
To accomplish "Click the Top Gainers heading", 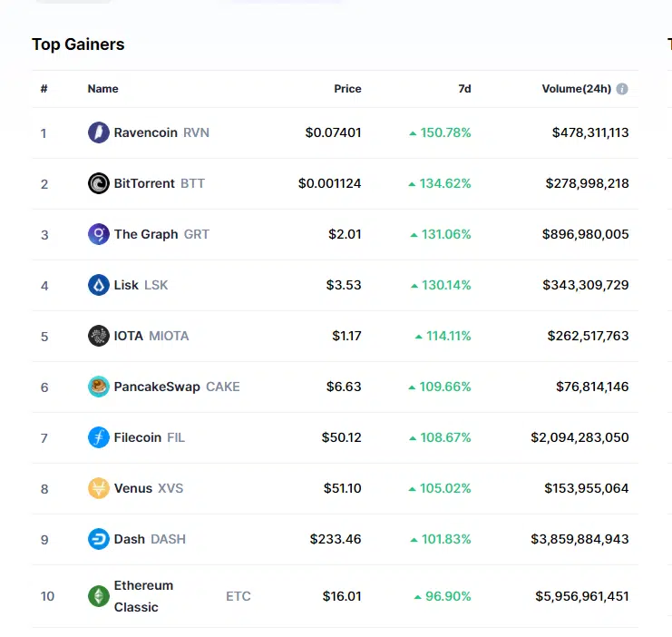I will click(x=78, y=44).
